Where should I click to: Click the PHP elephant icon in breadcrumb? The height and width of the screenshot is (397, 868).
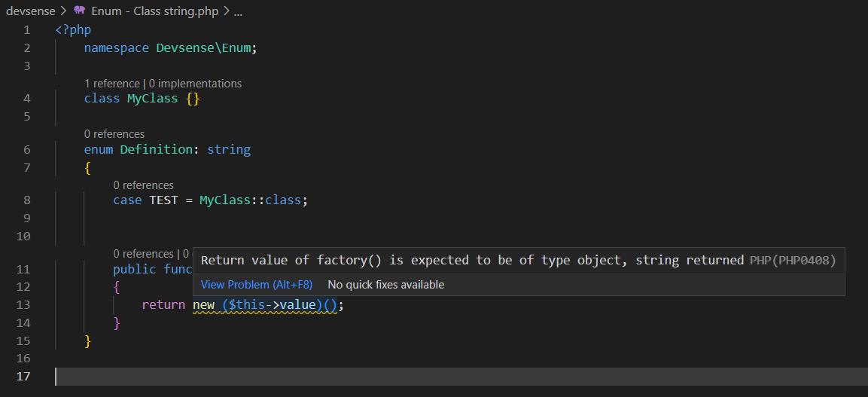80,11
